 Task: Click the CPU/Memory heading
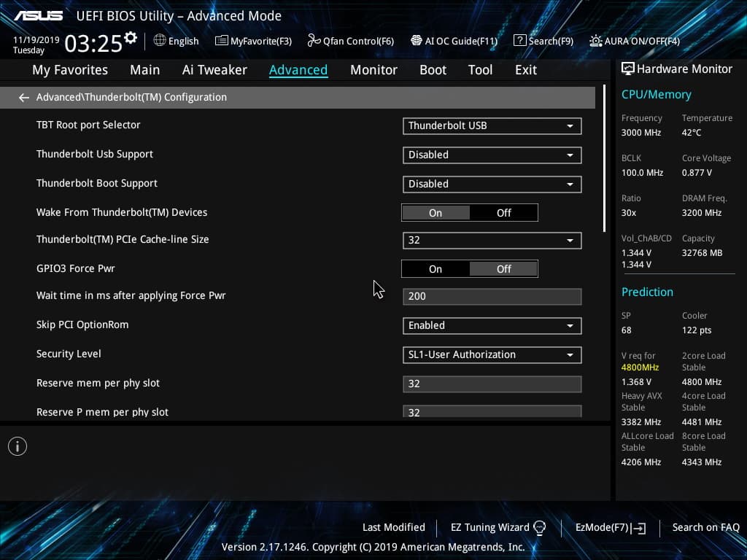pos(656,94)
